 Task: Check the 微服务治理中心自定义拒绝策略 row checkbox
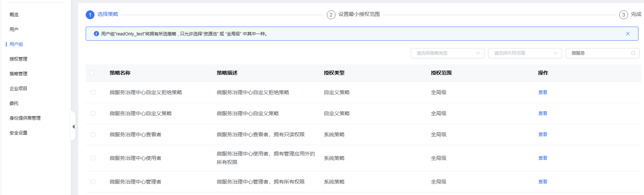click(93, 92)
